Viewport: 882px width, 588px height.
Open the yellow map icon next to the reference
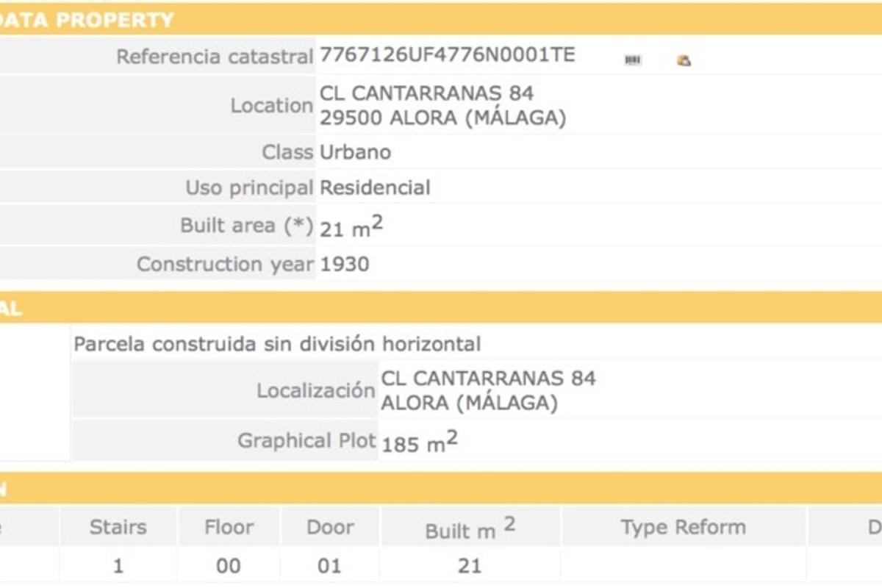[x=684, y=60]
